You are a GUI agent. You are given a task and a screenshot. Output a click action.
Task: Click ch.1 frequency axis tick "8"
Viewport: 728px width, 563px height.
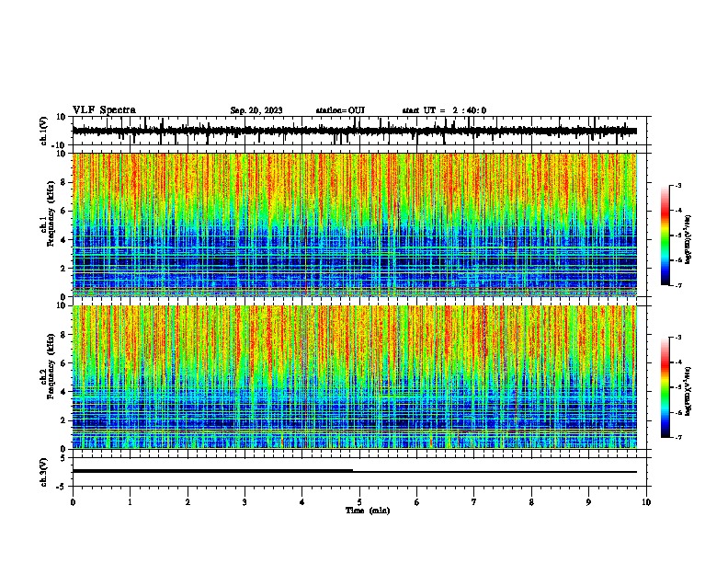pos(63,182)
